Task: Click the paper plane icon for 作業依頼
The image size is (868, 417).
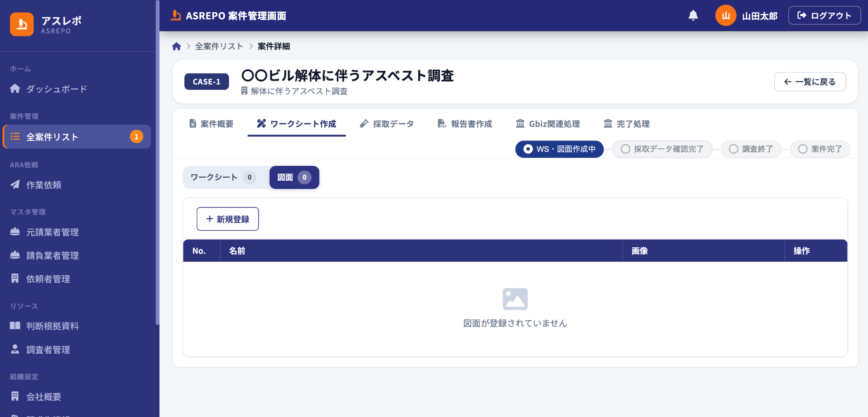Action: [x=15, y=184]
